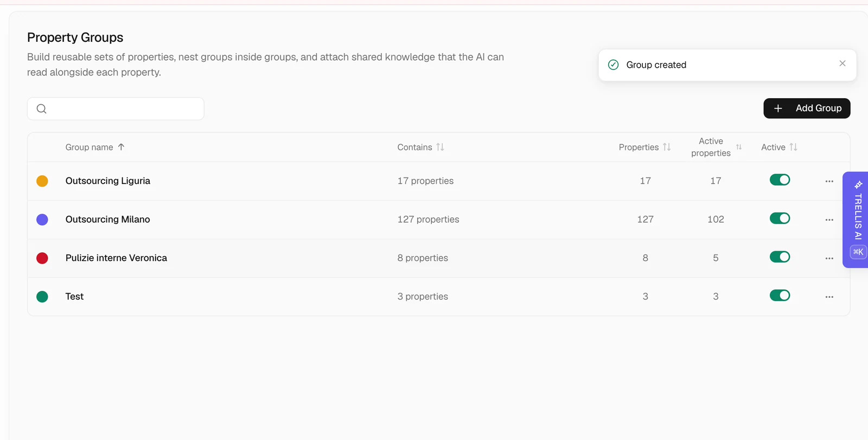
Task: Open the Test group
Action: (x=74, y=296)
